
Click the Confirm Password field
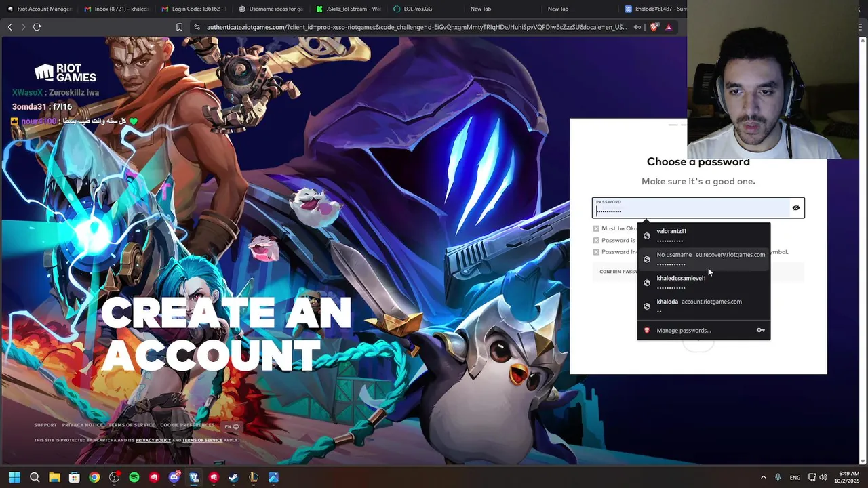pyautogui.click(x=698, y=272)
